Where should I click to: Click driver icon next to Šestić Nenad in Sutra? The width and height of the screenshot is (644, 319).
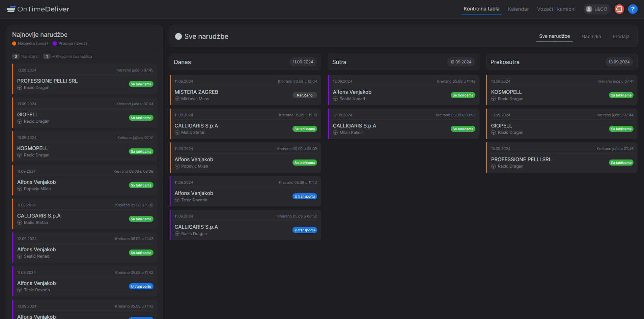click(x=335, y=99)
